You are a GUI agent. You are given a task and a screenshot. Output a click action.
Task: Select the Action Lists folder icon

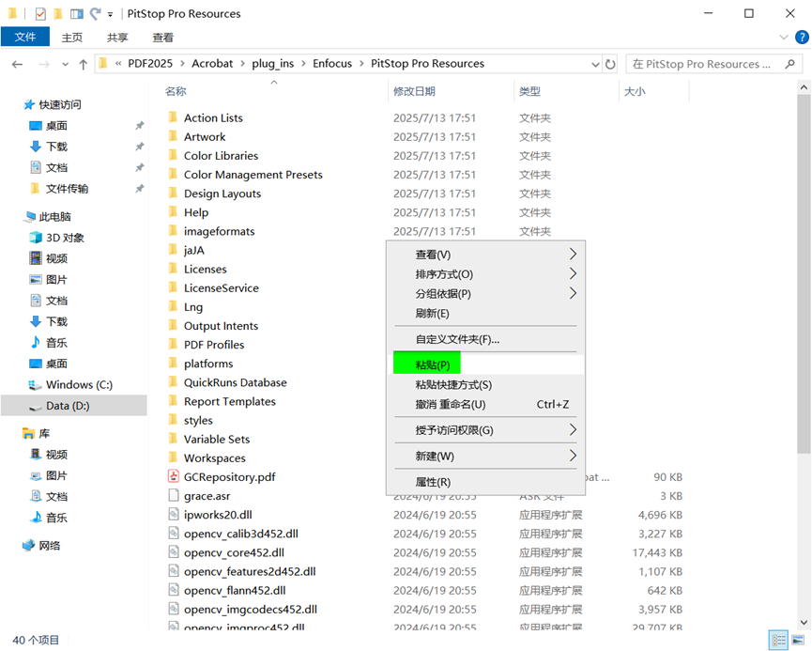click(x=174, y=117)
